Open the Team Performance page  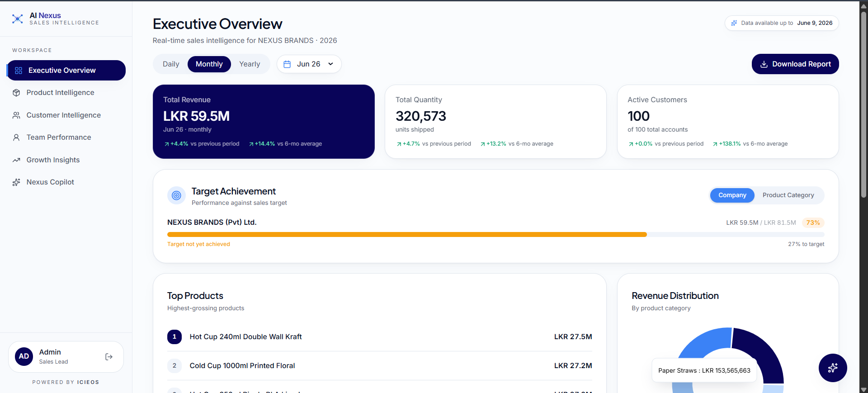66,137
